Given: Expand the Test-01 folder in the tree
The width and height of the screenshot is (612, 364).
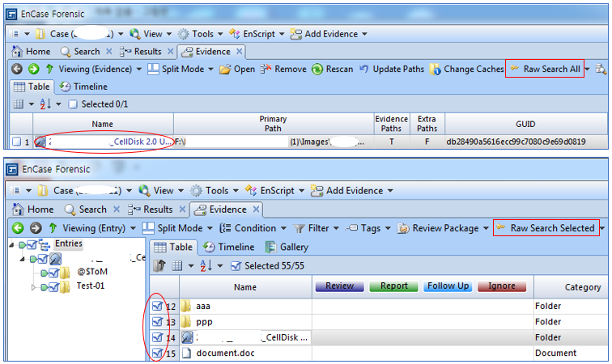Looking at the screenshot, I should [33, 287].
